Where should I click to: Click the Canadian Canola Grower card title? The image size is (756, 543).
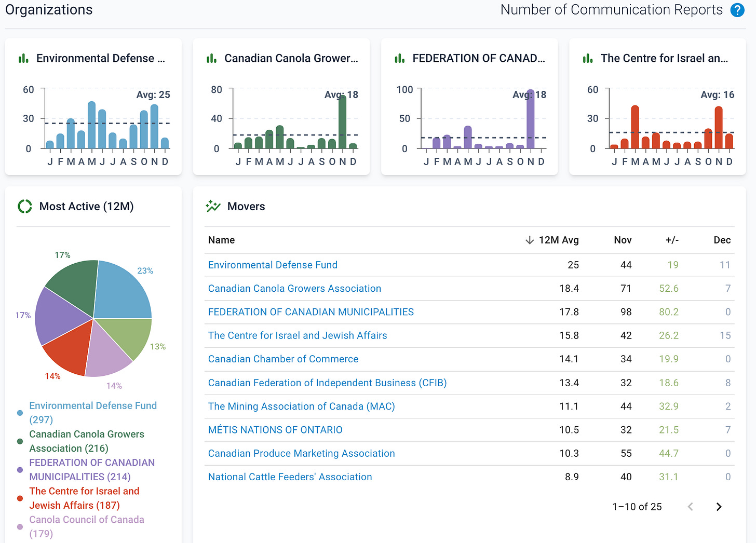(291, 58)
